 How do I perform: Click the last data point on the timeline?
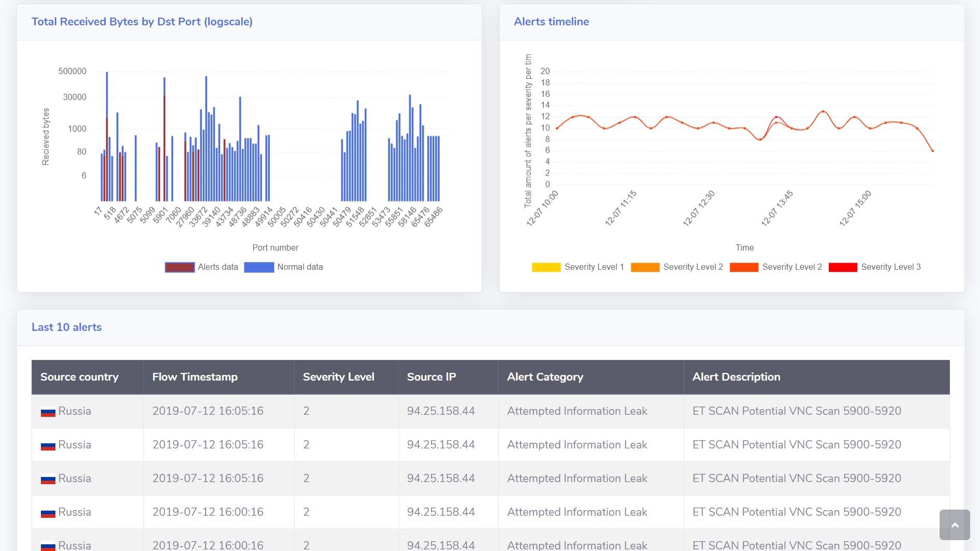933,151
